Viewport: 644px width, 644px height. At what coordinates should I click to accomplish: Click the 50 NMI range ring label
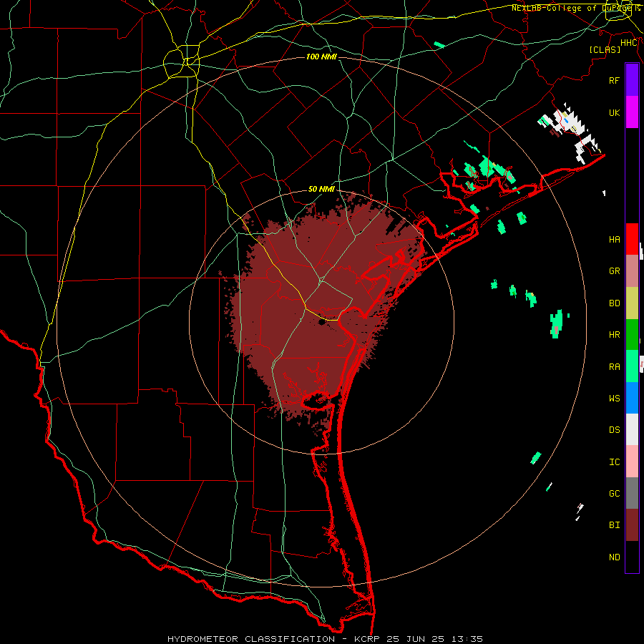[321, 189]
